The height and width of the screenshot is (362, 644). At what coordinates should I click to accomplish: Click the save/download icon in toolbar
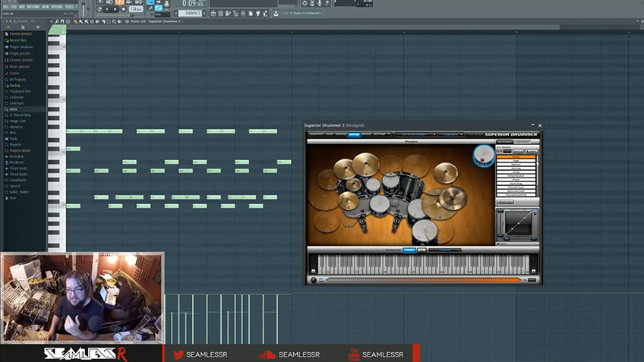276,13
